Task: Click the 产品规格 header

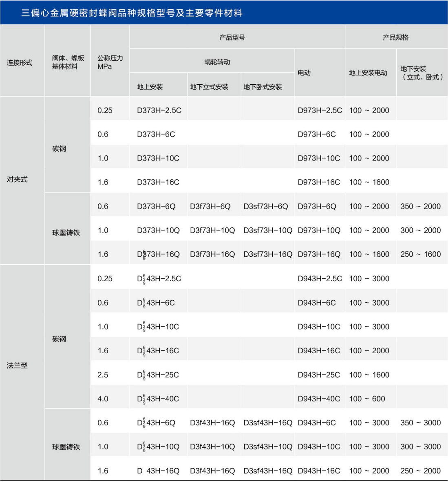Action: (x=395, y=37)
